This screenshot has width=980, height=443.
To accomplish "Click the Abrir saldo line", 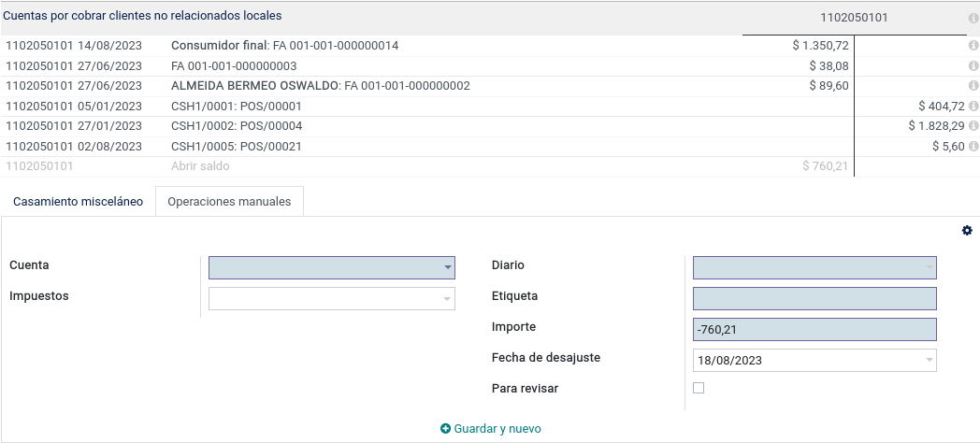I will 490,166.
